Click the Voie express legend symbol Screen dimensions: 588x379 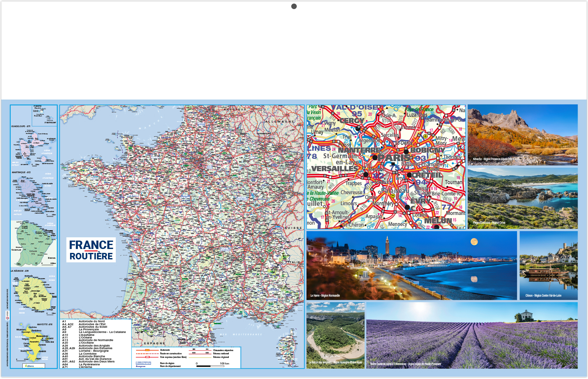147,357
